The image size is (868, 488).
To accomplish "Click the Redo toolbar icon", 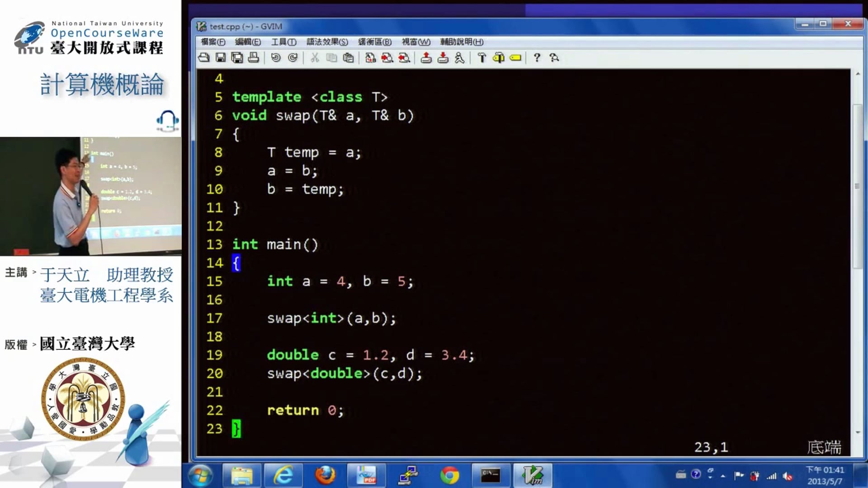I will 293,57.
